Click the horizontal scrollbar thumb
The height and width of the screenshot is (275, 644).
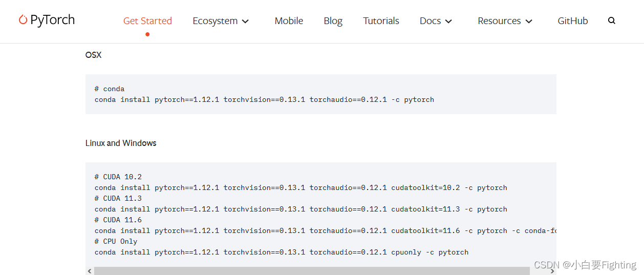[312, 271]
